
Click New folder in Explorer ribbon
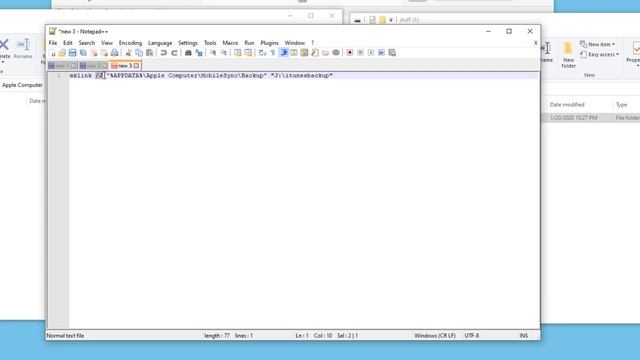(x=568, y=55)
